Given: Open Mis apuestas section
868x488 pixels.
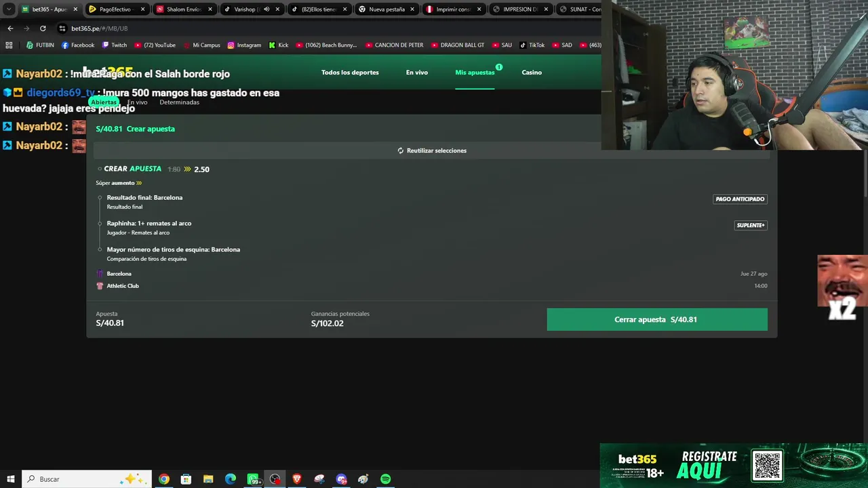Looking at the screenshot, I should (475, 73).
